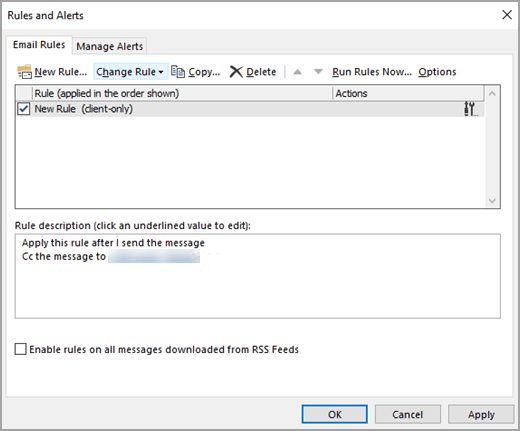Click the tools icon in the Actions column
The image size is (520, 431).
[x=470, y=109]
